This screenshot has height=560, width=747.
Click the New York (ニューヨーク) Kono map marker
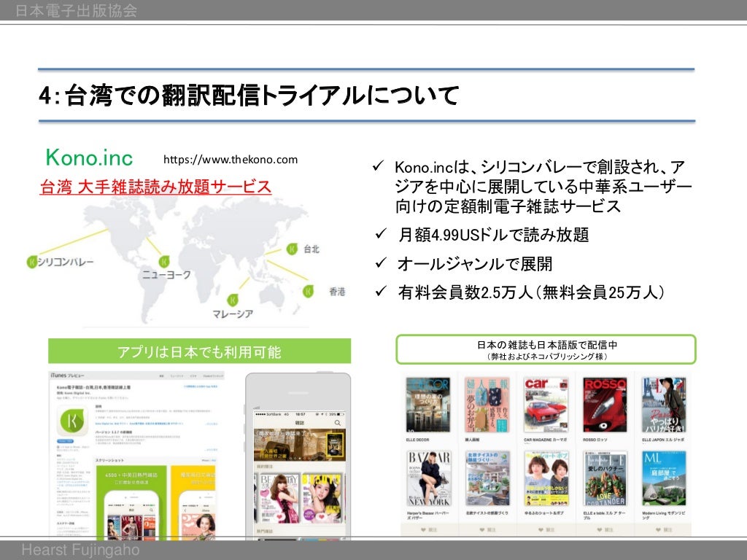click(x=164, y=261)
